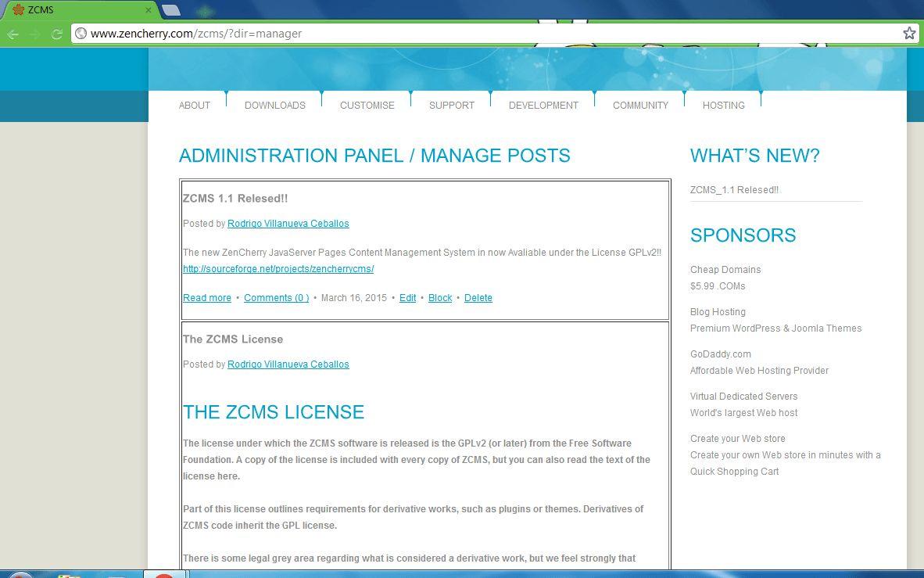The image size is (924, 578).
Task: Click the browser back arrow
Action: point(13,34)
